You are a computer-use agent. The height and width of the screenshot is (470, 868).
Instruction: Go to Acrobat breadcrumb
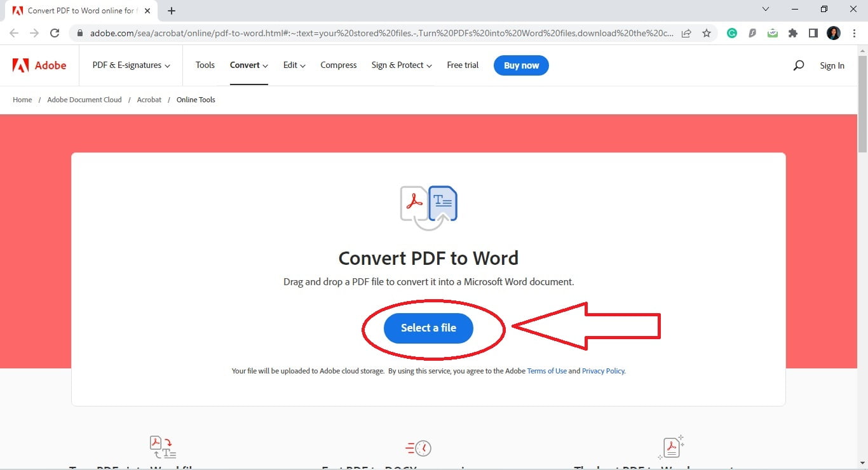point(149,100)
